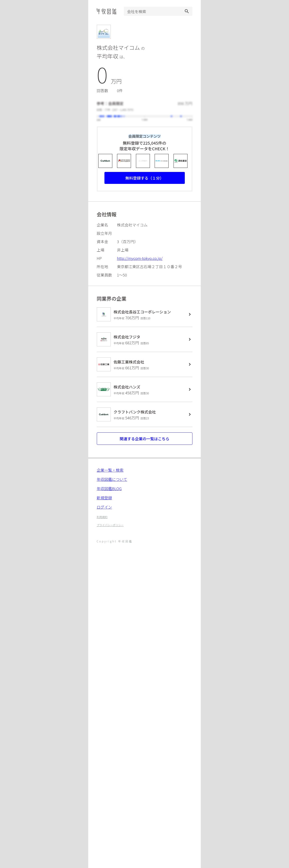Click the ログイン footer link
Image resolution: width=289 pixels, height=868 pixels.
(104, 507)
